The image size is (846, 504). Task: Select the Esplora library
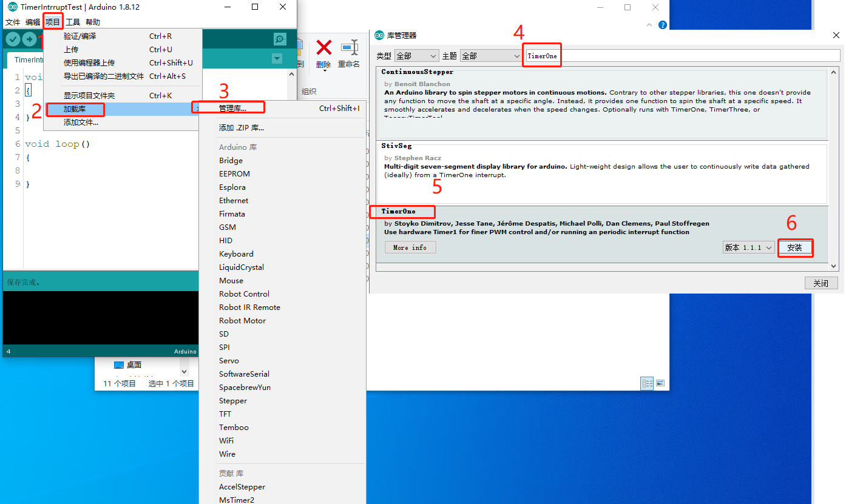point(282,187)
